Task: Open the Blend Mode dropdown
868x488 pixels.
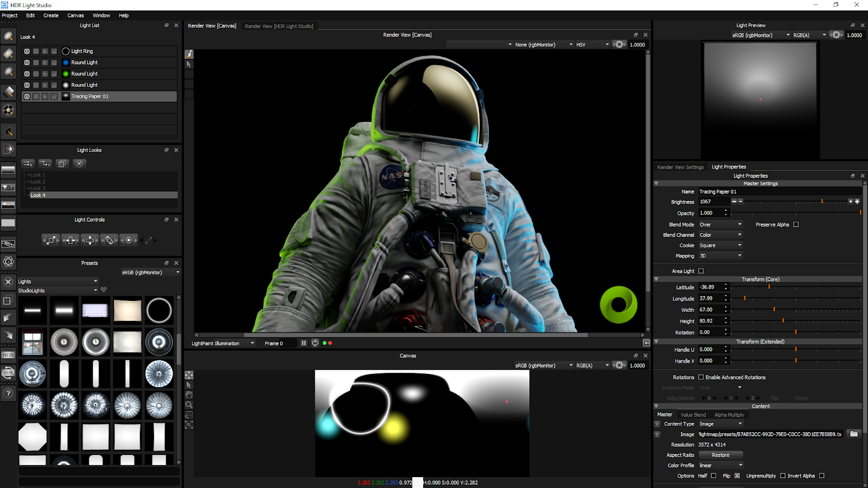Action: [720, 224]
